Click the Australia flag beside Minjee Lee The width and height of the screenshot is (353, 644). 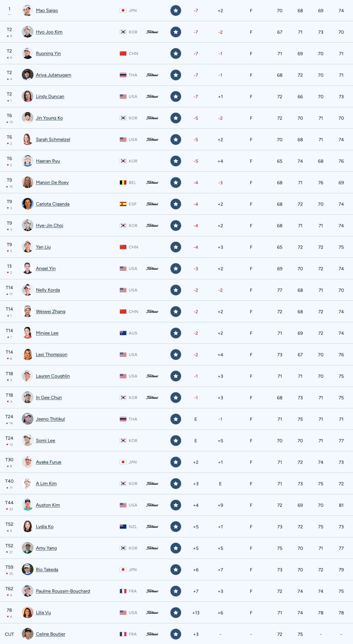coord(123,333)
